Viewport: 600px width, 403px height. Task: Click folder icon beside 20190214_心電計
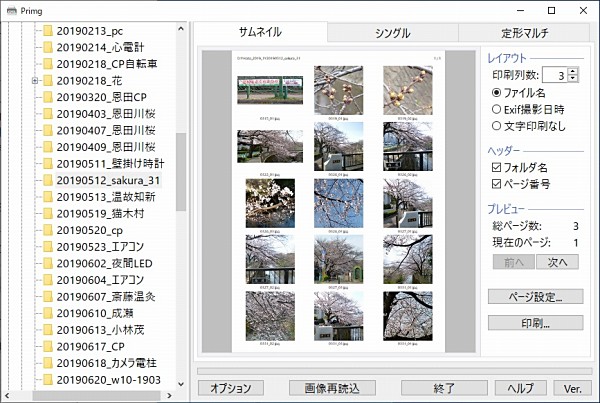tap(48, 47)
